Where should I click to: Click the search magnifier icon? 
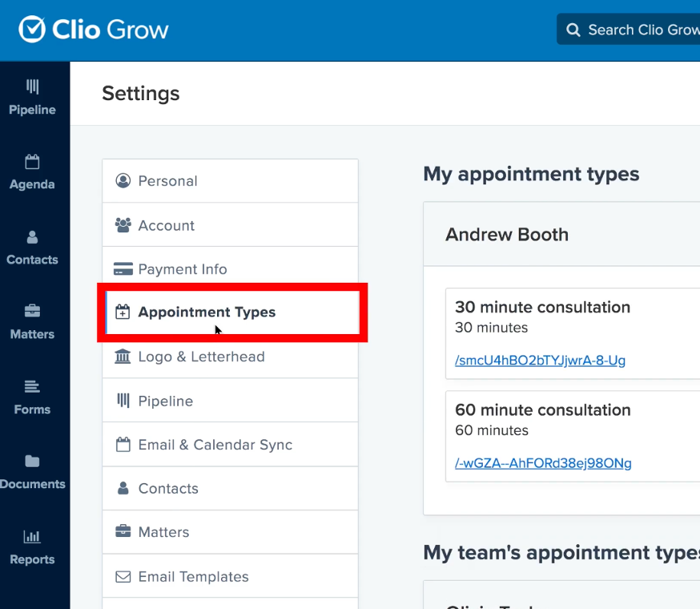pyautogui.click(x=573, y=30)
